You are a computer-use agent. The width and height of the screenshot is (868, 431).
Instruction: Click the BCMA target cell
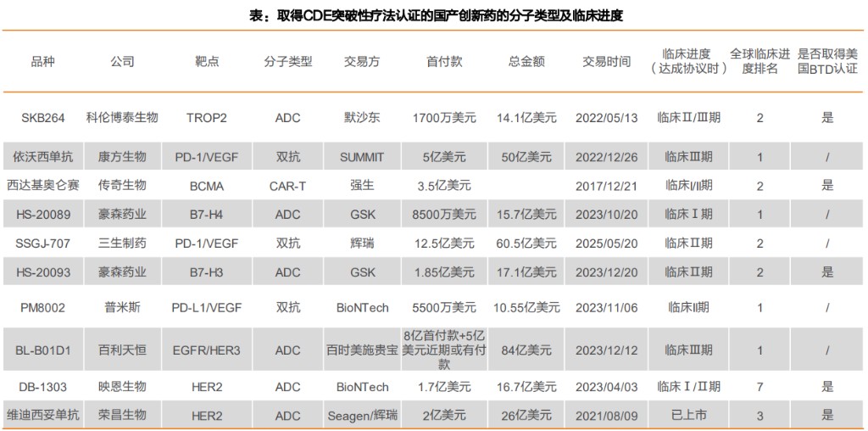pos(207,187)
